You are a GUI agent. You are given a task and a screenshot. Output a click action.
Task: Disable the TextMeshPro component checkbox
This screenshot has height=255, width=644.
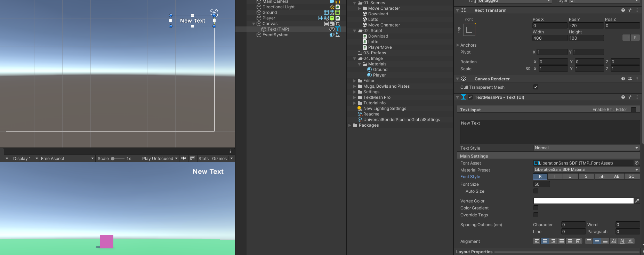click(x=470, y=97)
